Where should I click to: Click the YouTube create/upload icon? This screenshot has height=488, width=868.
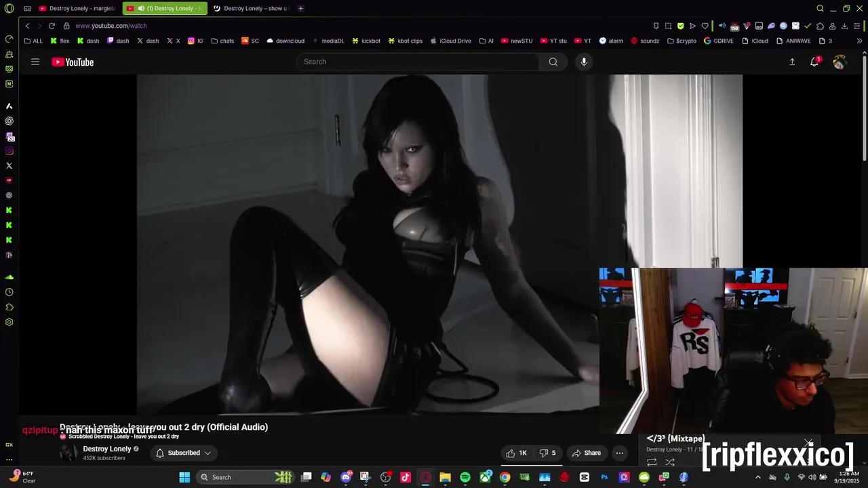pos(792,62)
